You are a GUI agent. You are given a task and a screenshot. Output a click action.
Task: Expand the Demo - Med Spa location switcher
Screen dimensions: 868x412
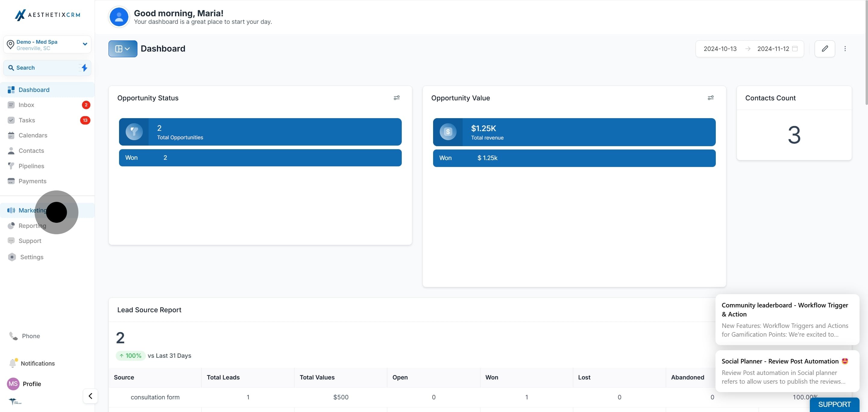click(x=85, y=44)
